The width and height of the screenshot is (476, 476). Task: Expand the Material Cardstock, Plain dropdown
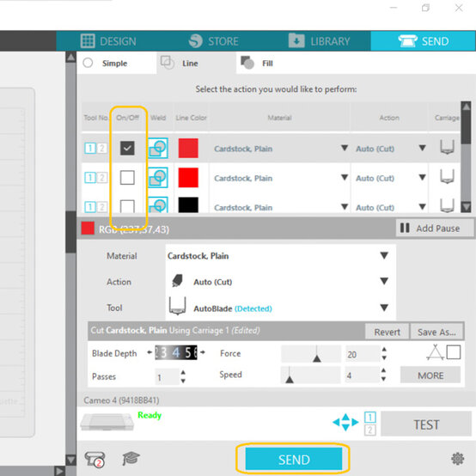click(x=384, y=255)
